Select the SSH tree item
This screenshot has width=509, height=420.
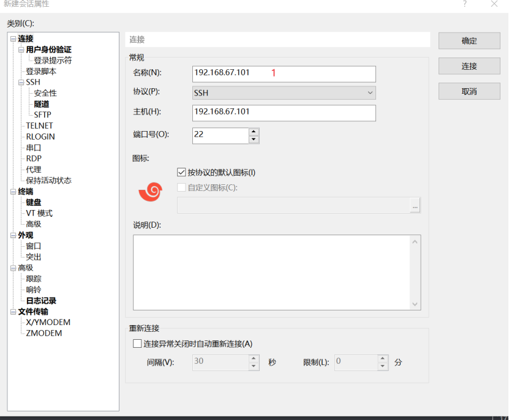coord(33,83)
